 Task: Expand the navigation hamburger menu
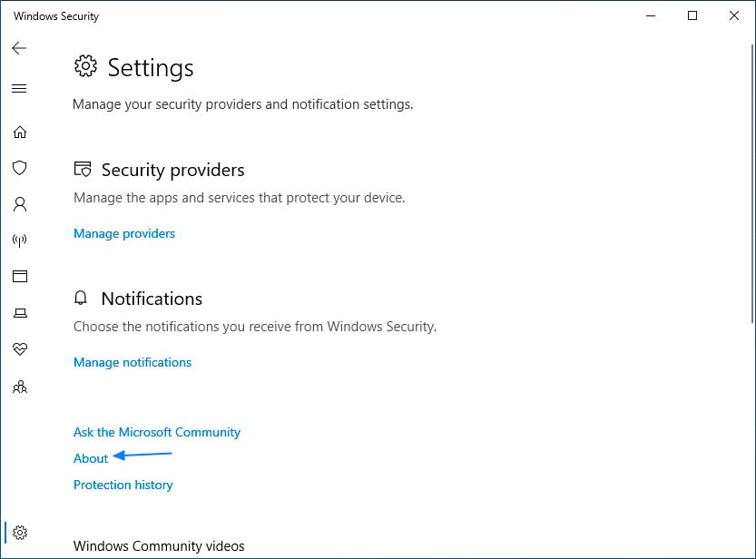19,88
